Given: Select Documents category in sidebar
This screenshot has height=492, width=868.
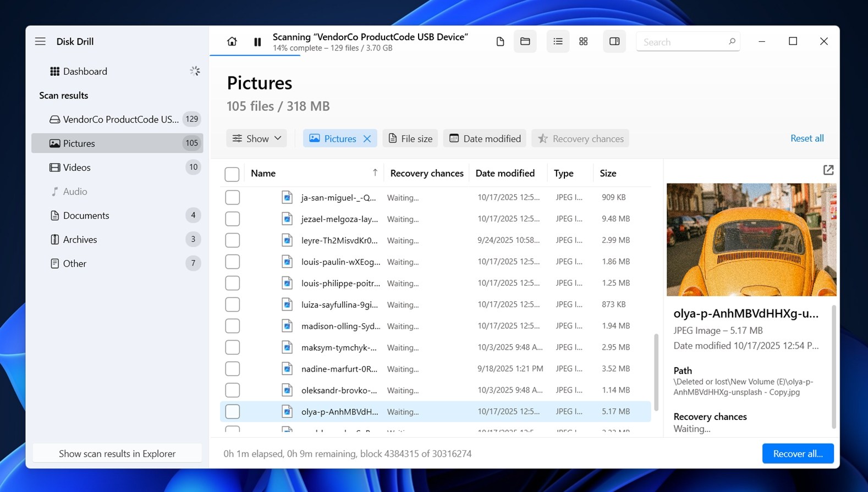Looking at the screenshot, I should coord(118,215).
